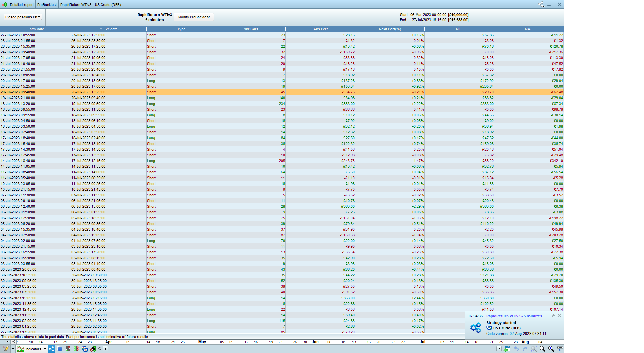Open notification settings wrench icon
Screen dimensions: 644x353
click(x=553, y=315)
